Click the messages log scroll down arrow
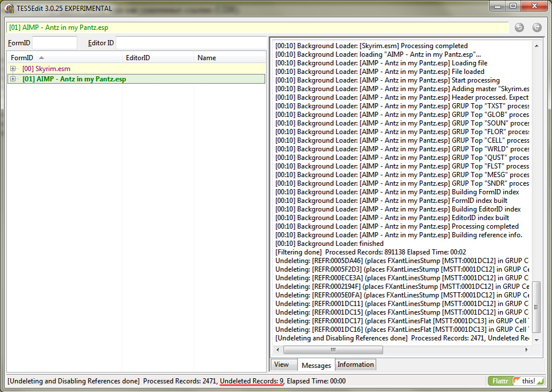This screenshot has width=552, height=392. click(536, 340)
